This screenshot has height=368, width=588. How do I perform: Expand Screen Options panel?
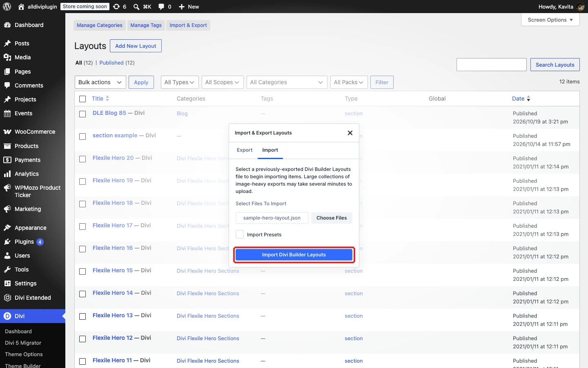pos(550,20)
